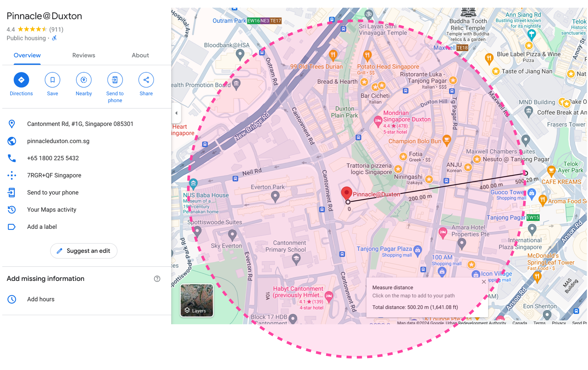This screenshot has width=588, height=370.
Task: Open the Add hours option
Action: pyautogui.click(x=40, y=299)
